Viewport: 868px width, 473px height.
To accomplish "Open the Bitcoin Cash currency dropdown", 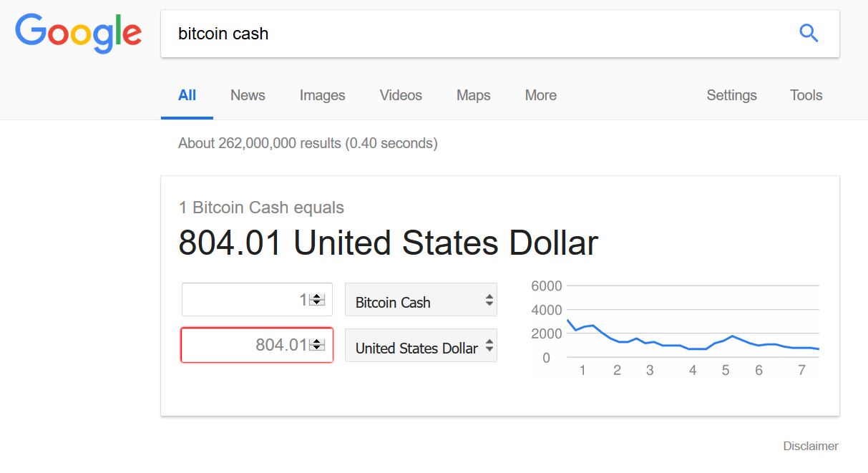I will pos(421,300).
